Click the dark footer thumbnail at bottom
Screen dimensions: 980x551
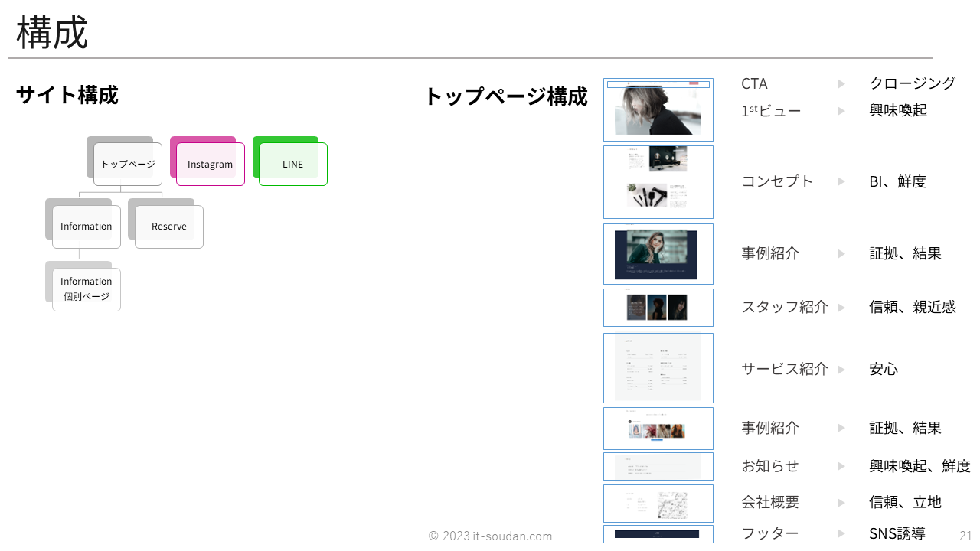pos(658,534)
